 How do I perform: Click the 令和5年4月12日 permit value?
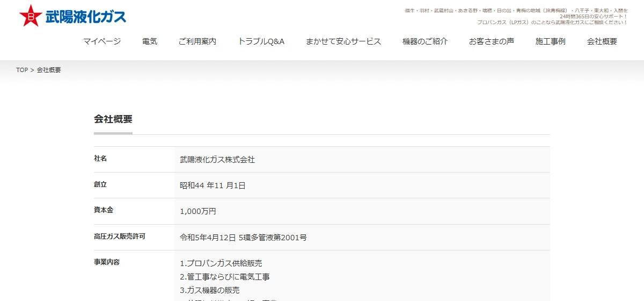(x=243, y=237)
